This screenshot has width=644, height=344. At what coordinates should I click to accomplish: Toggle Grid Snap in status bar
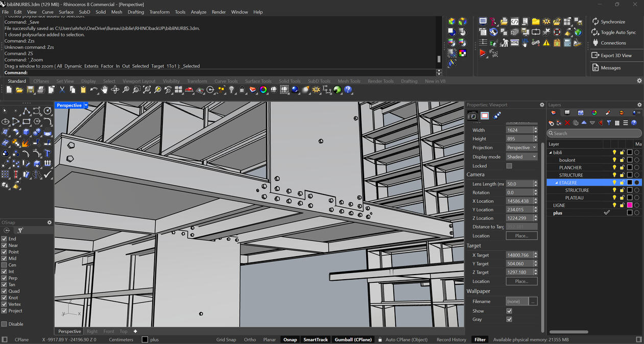(x=226, y=339)
